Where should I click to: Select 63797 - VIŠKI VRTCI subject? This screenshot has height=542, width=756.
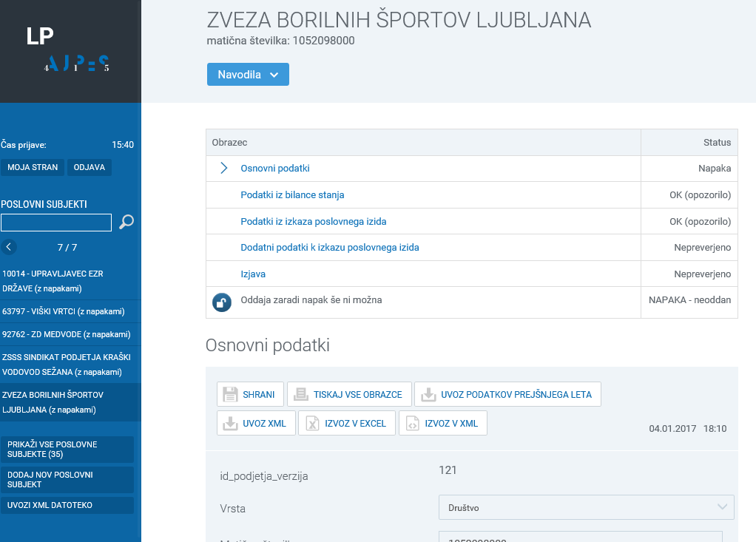64,311
